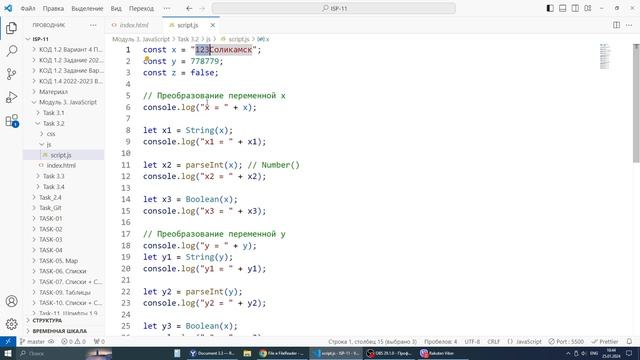Image resolution: width=640 pixels, height=360 pixels.
Task: Switch to the script.js tab
Action: coord(188,25)
